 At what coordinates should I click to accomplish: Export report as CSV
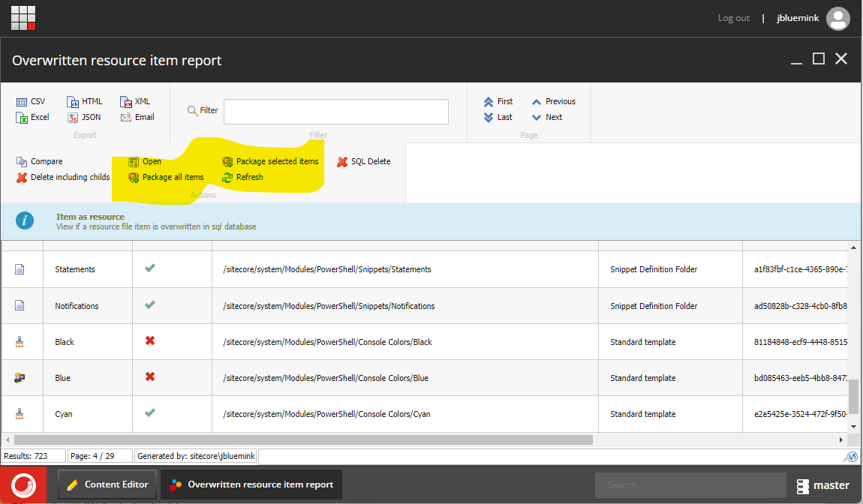click(31, 102)
